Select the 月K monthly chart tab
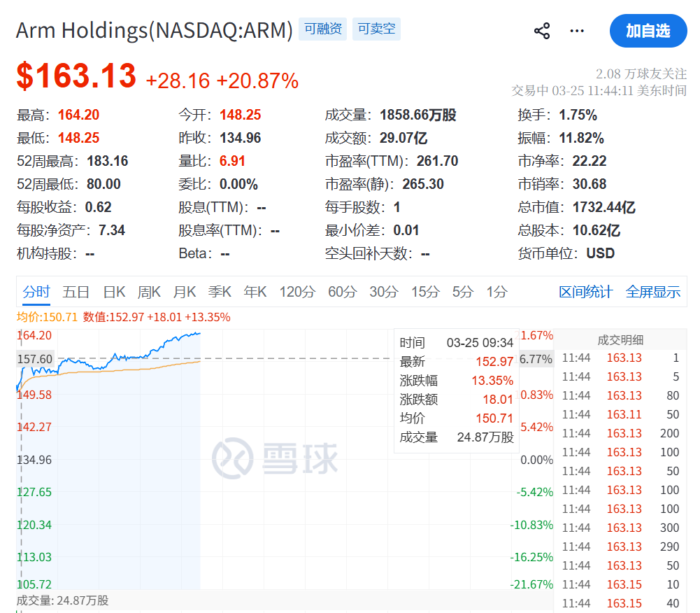This screenshot has width=700, height=613. 184,292
